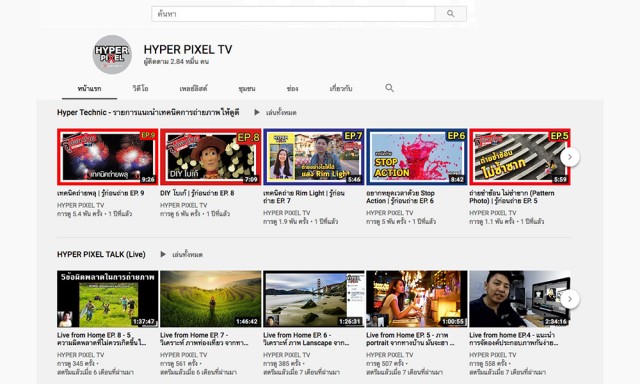
Task: Open Live from Home EP. 7 rice field thumbnail
Action: point(210,299)
